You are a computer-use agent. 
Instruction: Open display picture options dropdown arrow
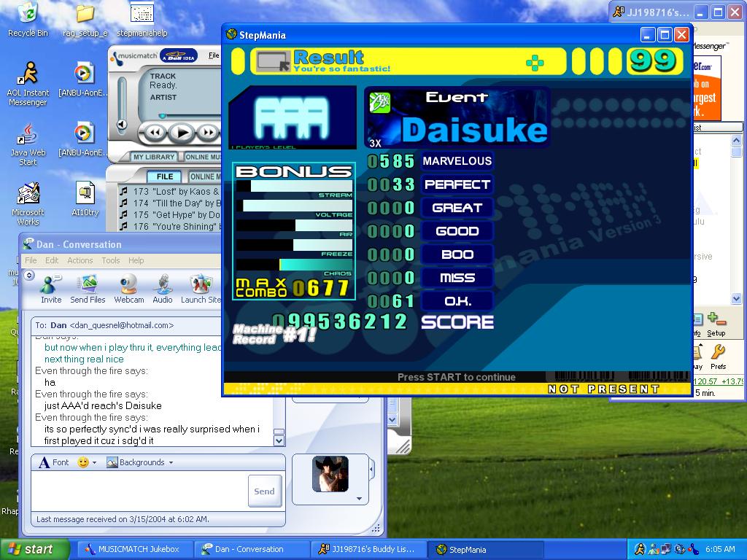pyautogui.click(x=359, y=499)
